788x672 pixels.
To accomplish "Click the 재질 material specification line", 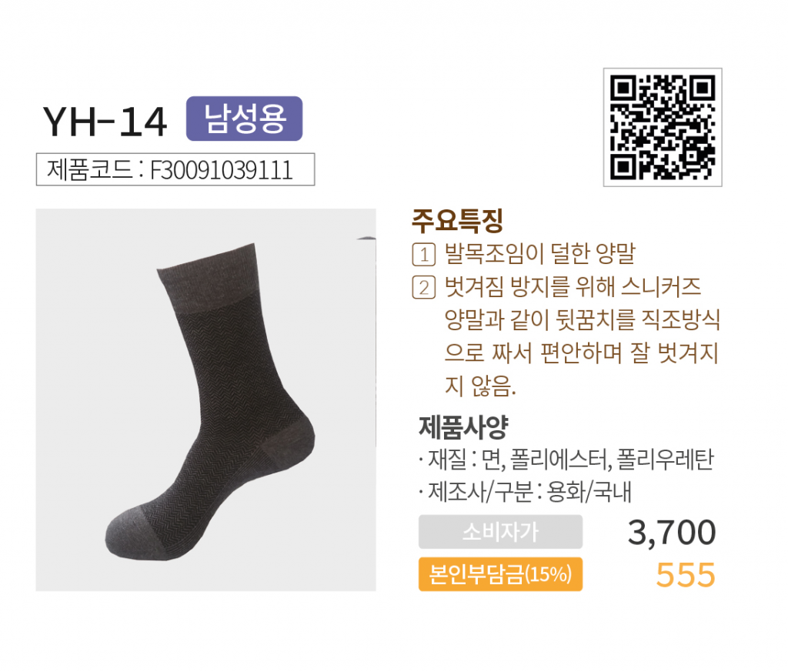I will coord(566,459).
